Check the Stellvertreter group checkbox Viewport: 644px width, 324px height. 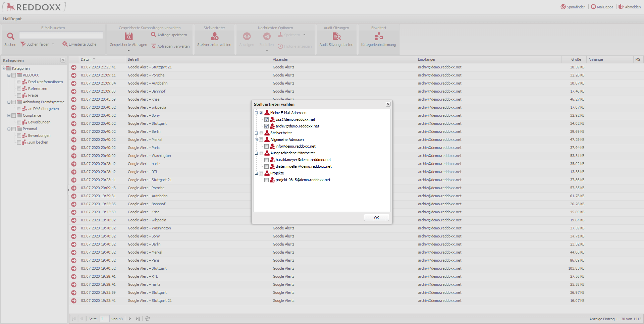261,133
